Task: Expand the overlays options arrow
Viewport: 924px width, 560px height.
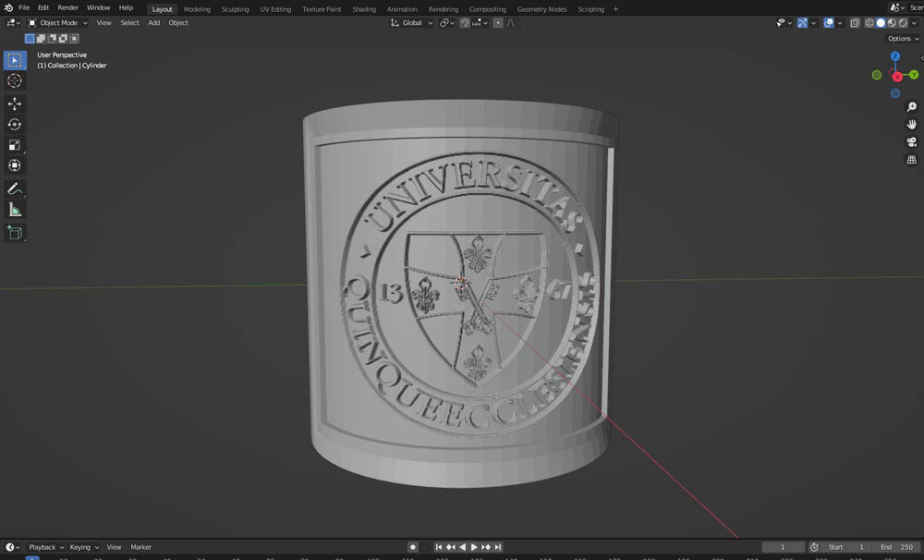Action: click(x=840, y=23)
